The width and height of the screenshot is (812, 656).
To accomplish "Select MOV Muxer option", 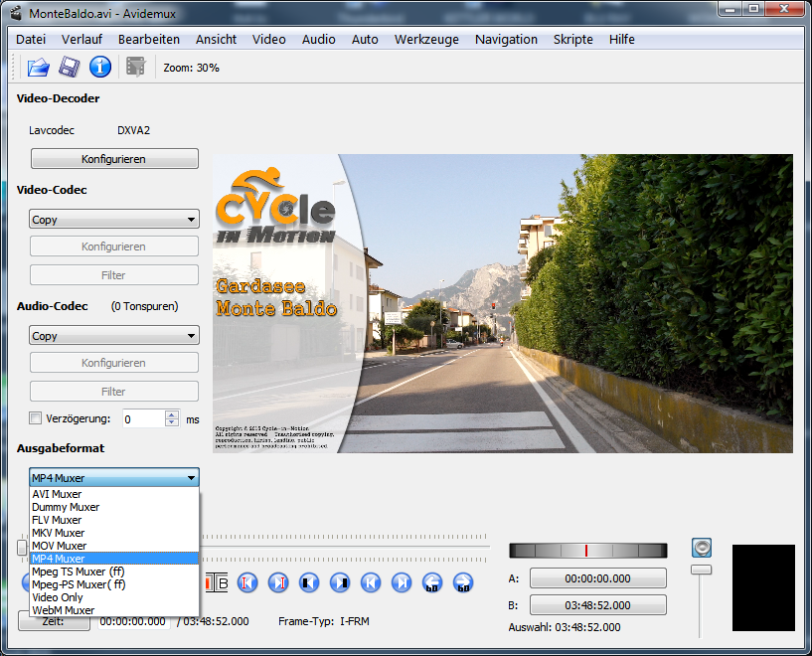I will (x=114, y=546).
